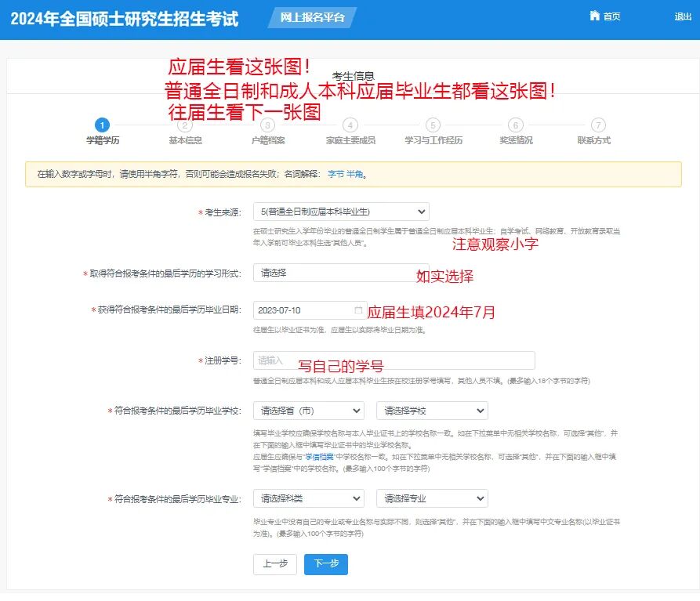
Task: Open the 请选择学校 dropdown
Action: pos(432,411)
